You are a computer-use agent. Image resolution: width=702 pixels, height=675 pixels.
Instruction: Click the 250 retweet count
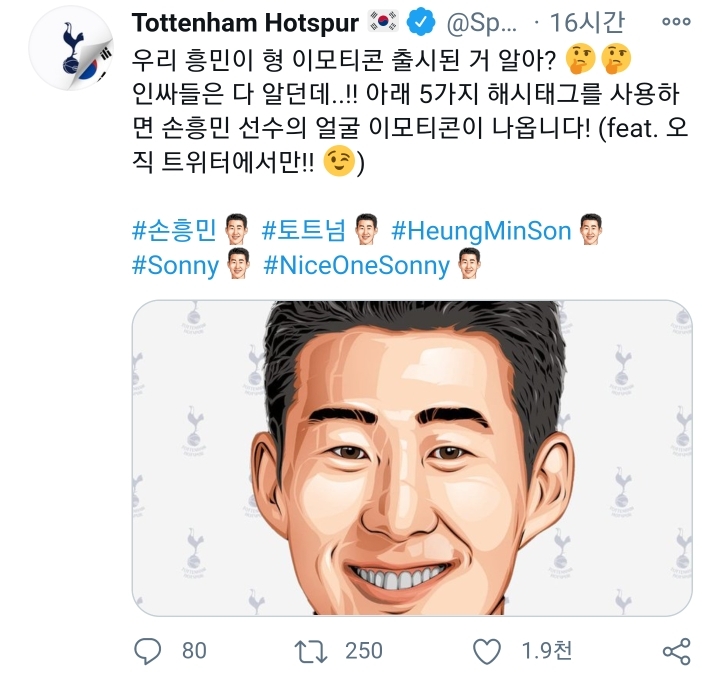[x=363, y=651]
